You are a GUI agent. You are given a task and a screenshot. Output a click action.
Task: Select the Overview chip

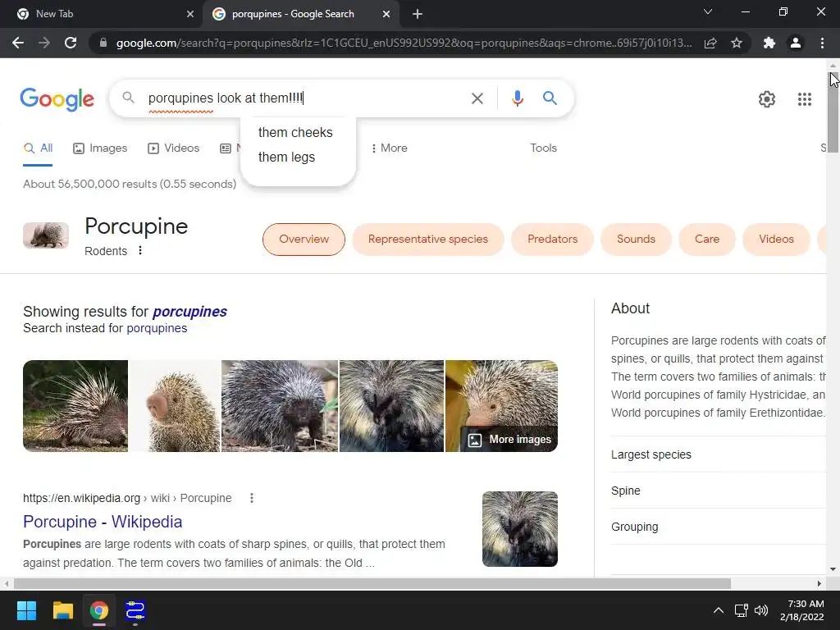coord(304,239)
